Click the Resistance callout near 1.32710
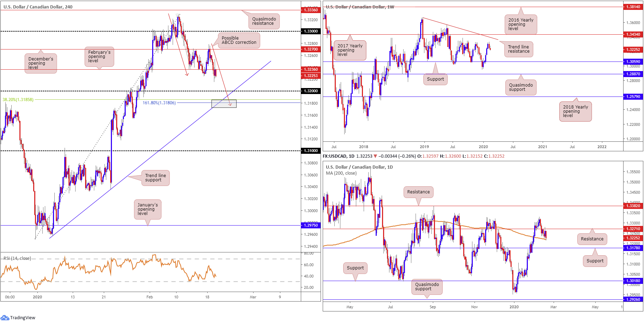Viewport: 644px width, 321px height. tap(592, 239)
